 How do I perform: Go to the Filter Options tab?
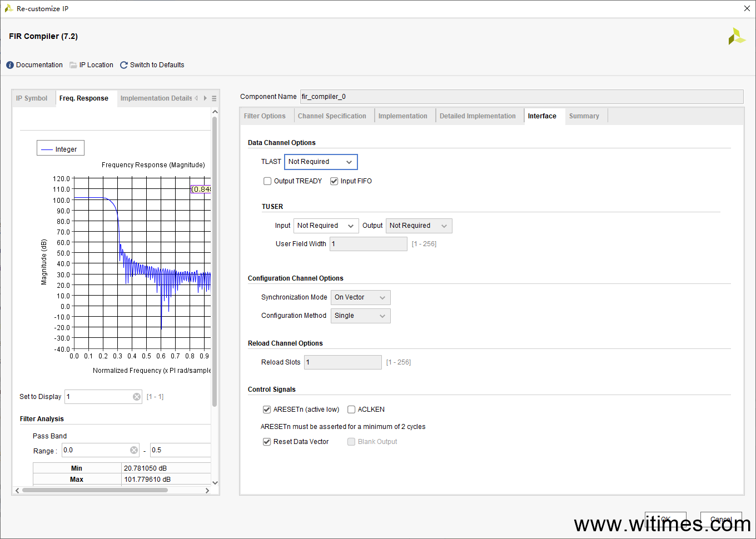(x=265, y=116)
